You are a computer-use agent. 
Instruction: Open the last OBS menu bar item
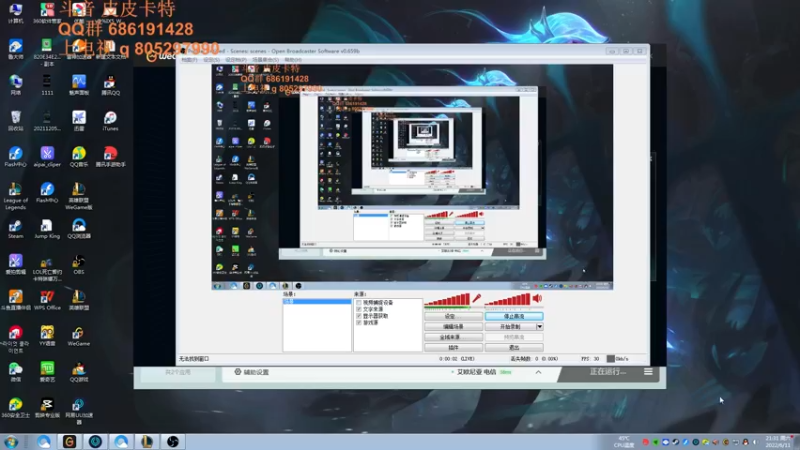[x=293, y=60]
